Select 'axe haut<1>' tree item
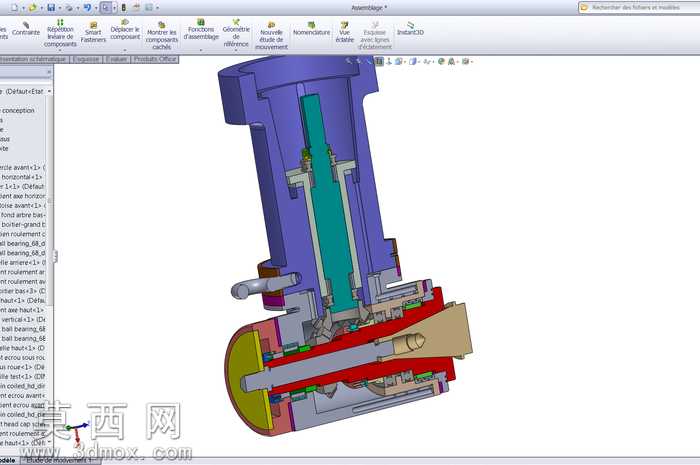 [x=23, y=310]
